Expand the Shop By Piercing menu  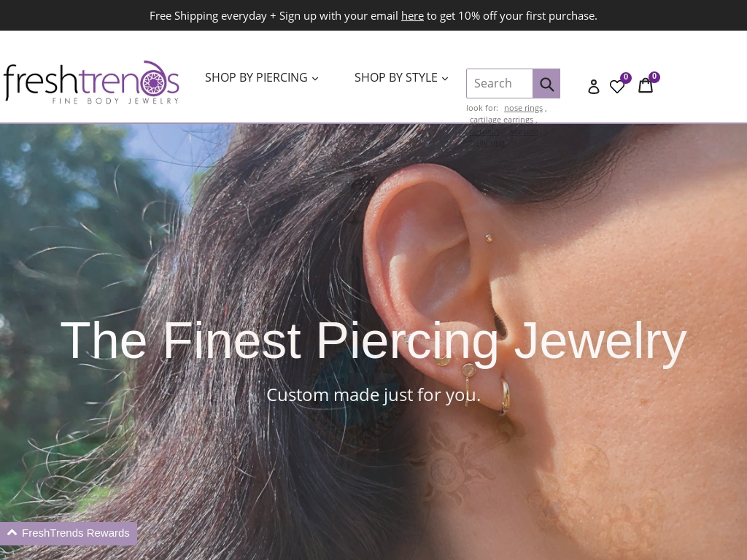pos(262,77)
